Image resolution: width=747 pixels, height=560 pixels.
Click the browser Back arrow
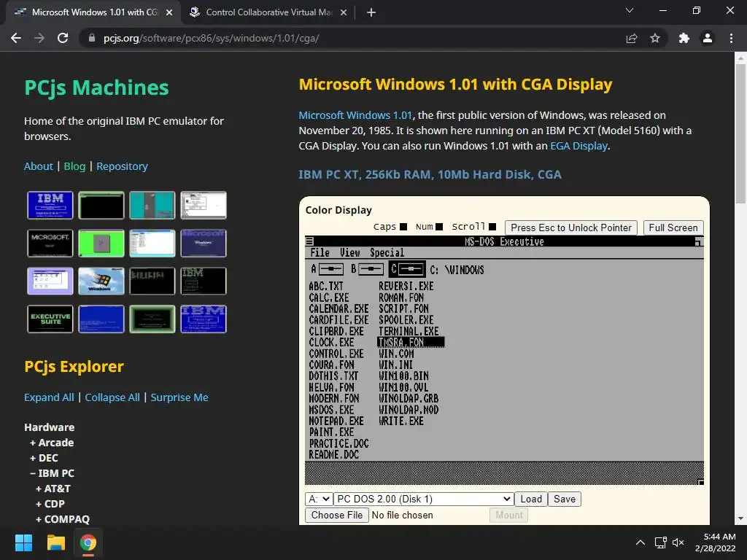(16, 38)
